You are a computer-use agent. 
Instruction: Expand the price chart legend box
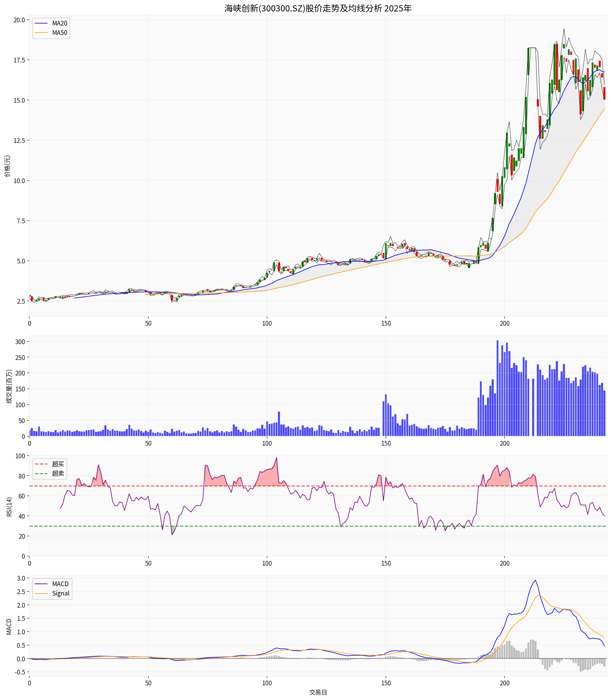tap(51, 29)
